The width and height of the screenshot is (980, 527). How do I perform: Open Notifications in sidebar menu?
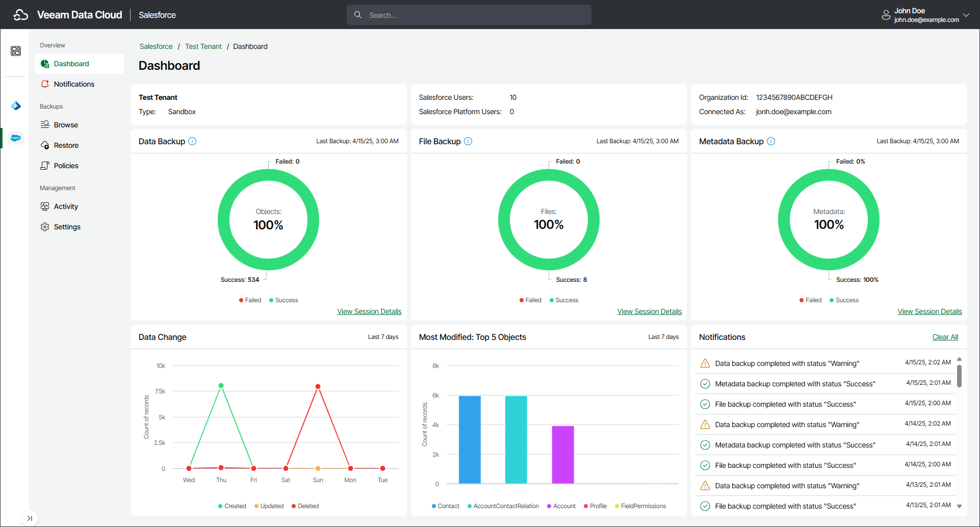pyautogui.click(x=80, y=84)
